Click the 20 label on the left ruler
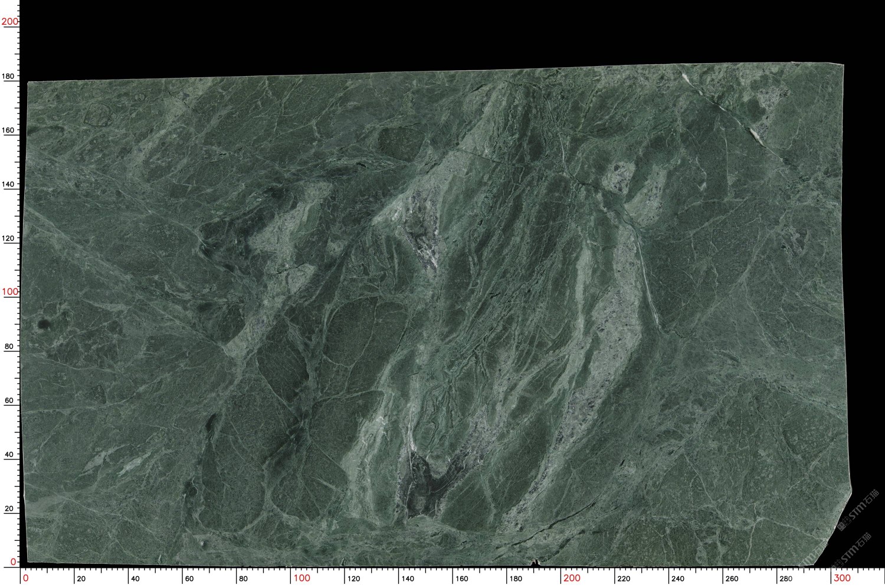The width and height of the screenshot is (885, 588). pos(9,508)
